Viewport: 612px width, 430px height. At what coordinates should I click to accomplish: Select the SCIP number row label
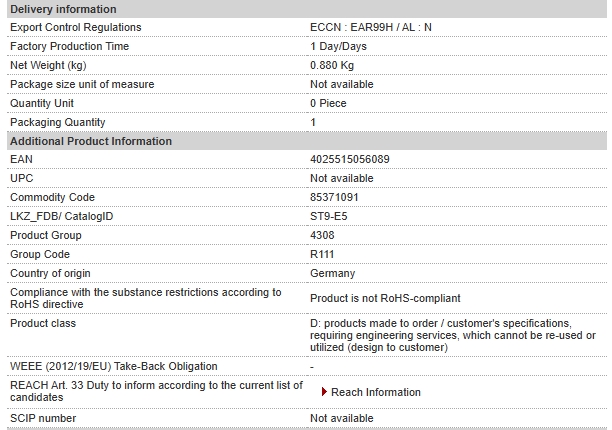point(43,418)
